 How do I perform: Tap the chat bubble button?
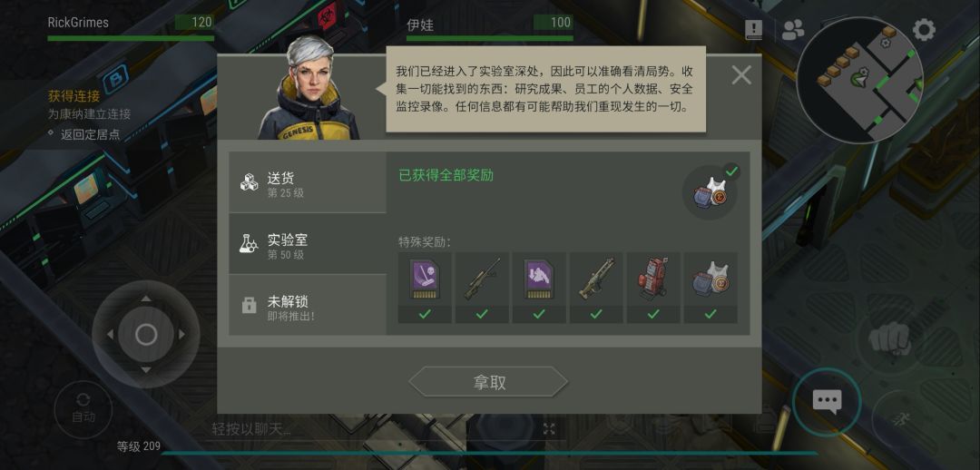point(827,401)
